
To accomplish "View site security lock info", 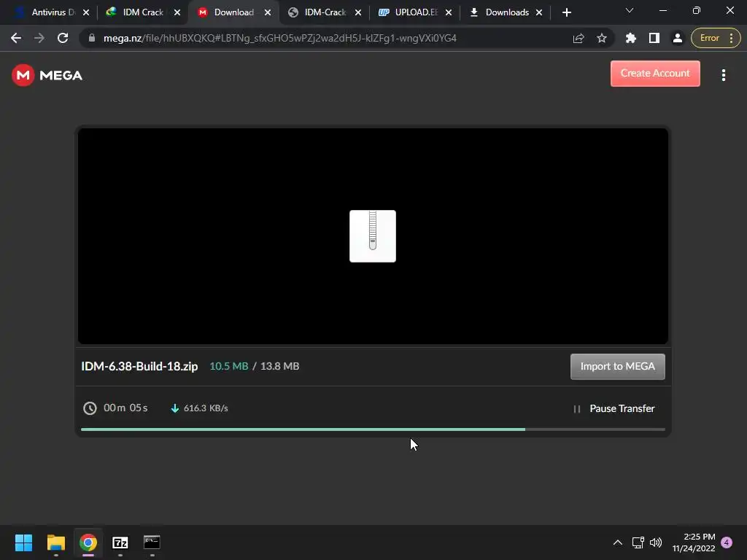I will 91,38.
